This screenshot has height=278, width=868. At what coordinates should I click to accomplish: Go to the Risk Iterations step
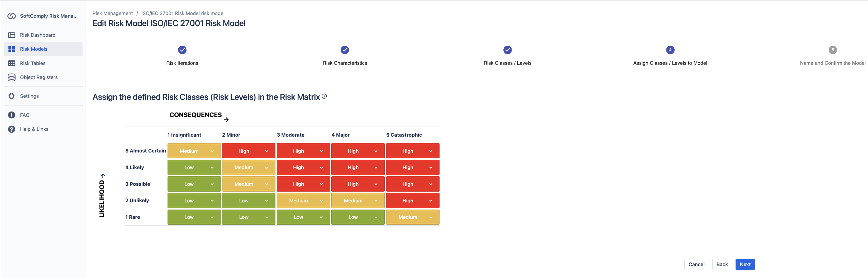(x=182, y=50)
